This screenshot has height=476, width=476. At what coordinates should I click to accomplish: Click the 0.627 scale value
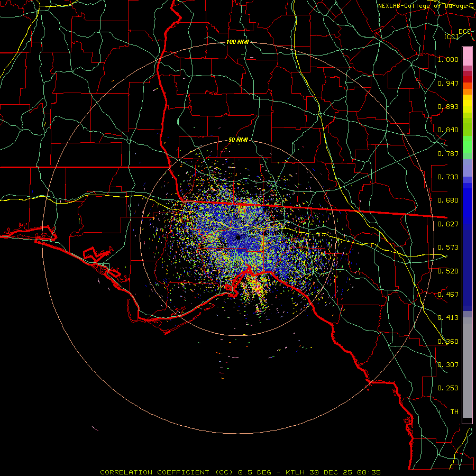tap(448, 224)
